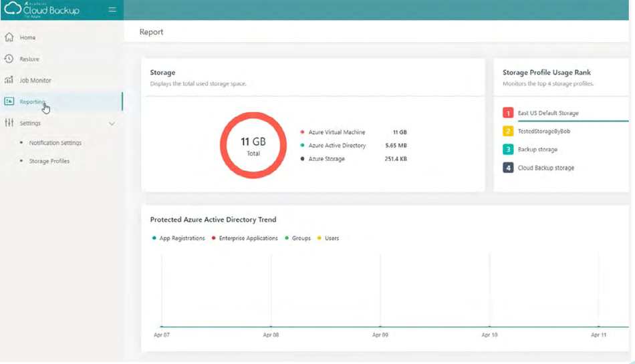635x364 pixels.
Task: Click the red rank 1 badge
Action: point(508,112)
